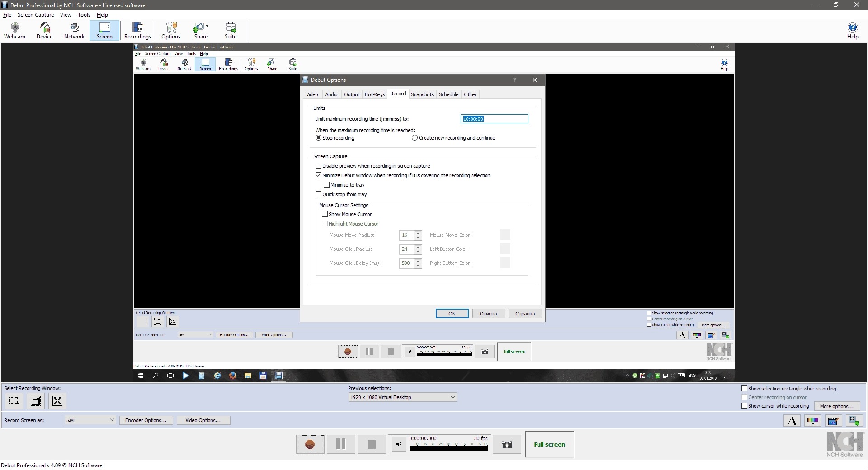
Task: Select Webcam source in main toolbar
Action: (15, 31)
